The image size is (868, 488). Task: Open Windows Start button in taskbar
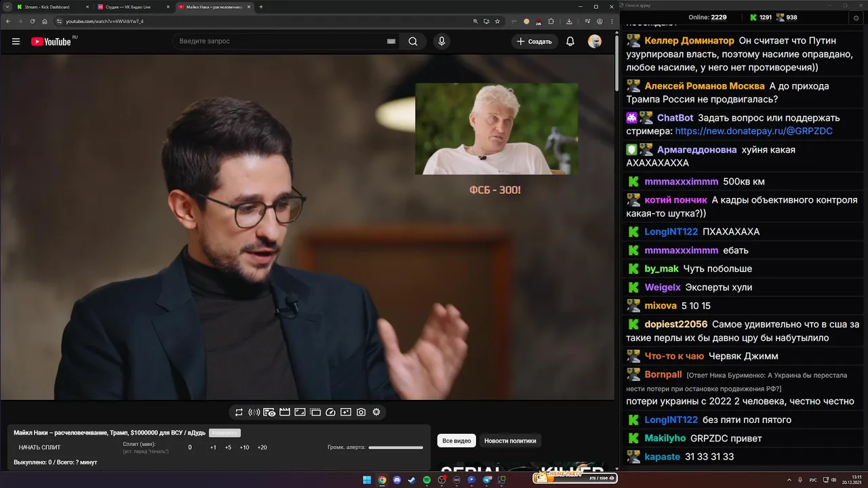pos(367,480)
